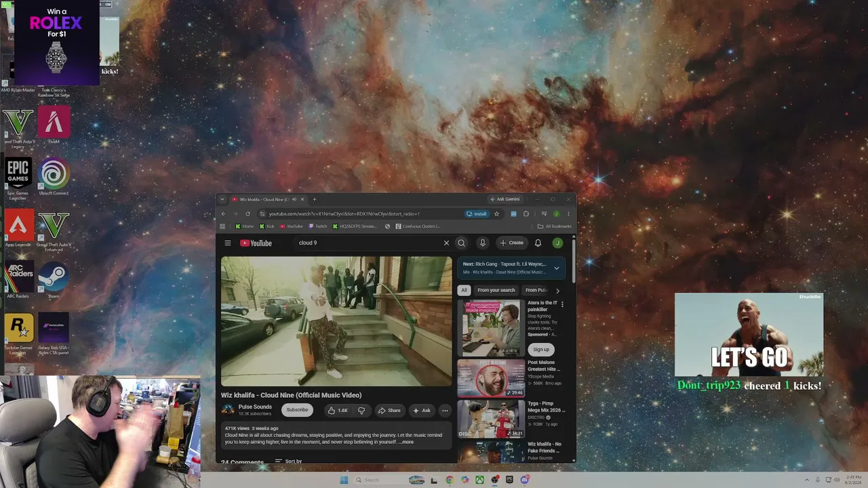The width and height of the screenshot is (868, 488).
Task: Open Grand Theft Auto V Legacy shortcut
Action: (x=18, y=127)
